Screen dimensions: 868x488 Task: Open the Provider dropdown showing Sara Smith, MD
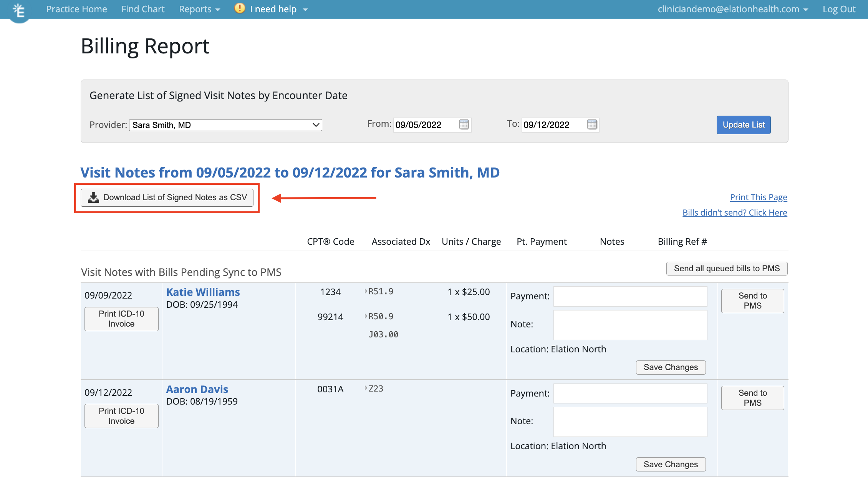click(x=225, y=124)
